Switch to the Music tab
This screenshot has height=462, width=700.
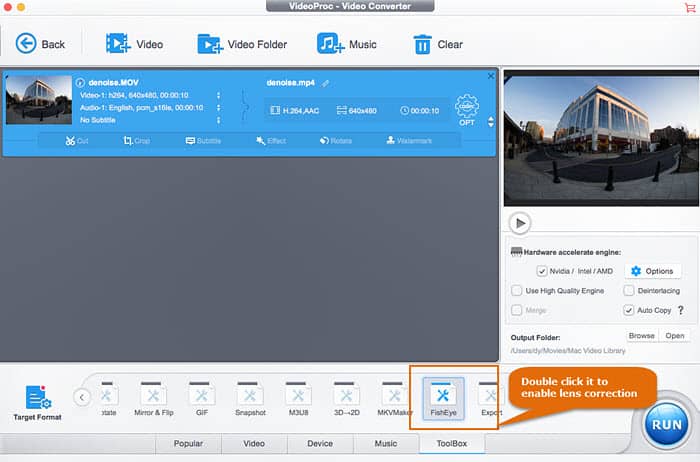386,444
